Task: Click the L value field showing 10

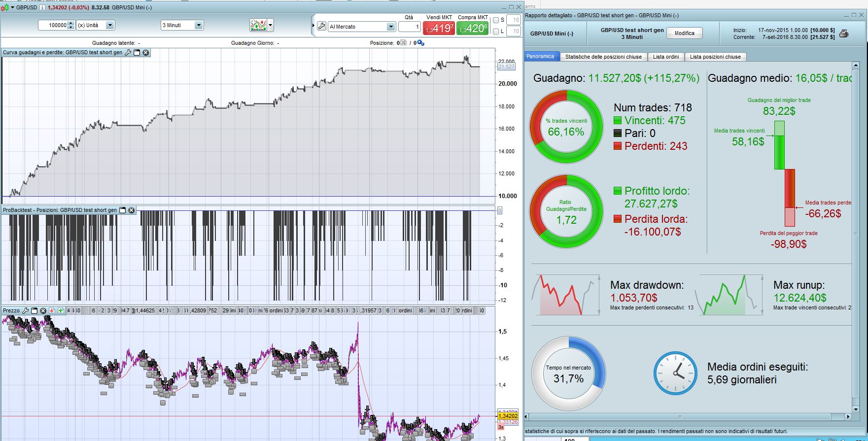Action: (x=514, y=32)
